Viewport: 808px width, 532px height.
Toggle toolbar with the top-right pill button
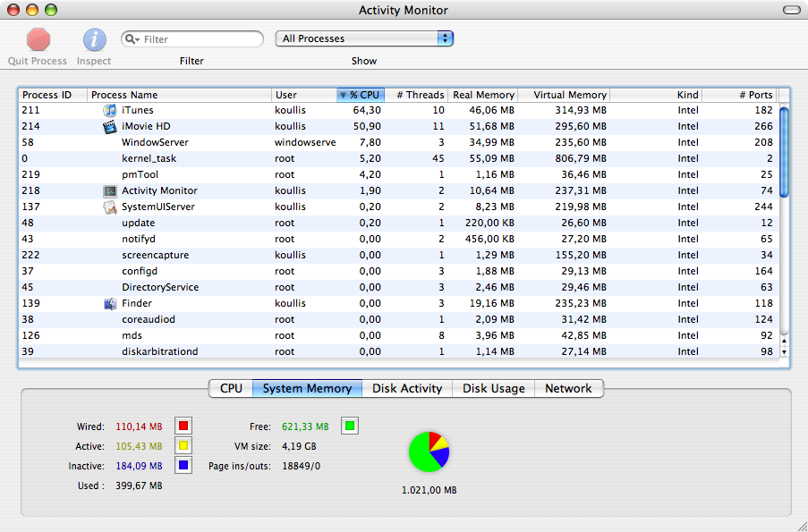(x=791, y=10)
